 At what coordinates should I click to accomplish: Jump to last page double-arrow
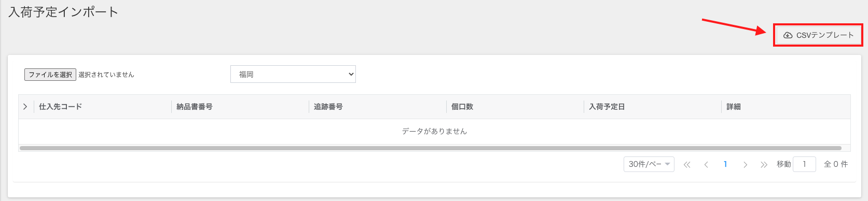pyautogui.click(x=764, y=165)
